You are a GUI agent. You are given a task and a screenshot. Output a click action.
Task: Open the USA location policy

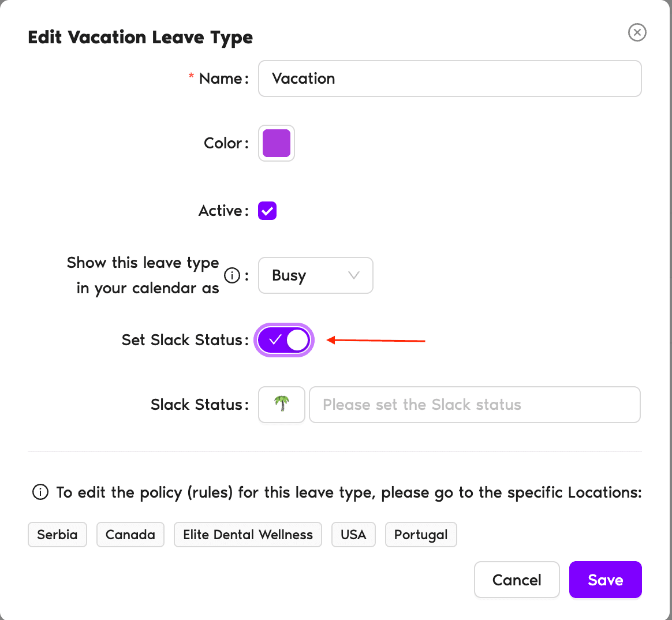pos(353,535)
